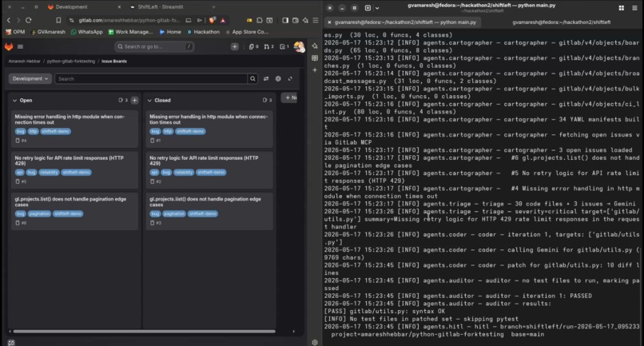Open issue #1 card in Closed list

point(209,129)
